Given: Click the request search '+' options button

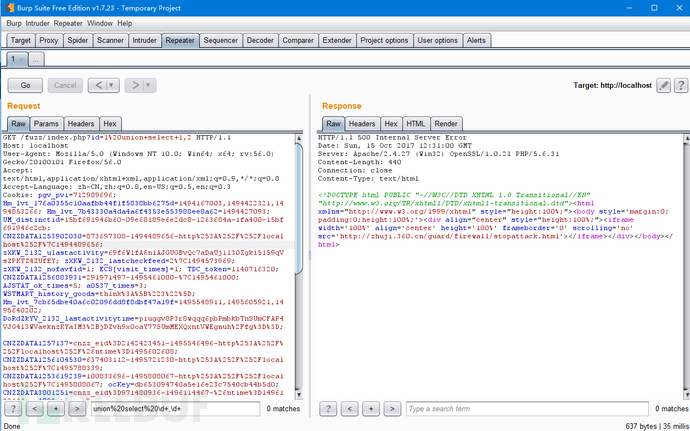Looking at the screenshot, I should [x=55, y=409].
